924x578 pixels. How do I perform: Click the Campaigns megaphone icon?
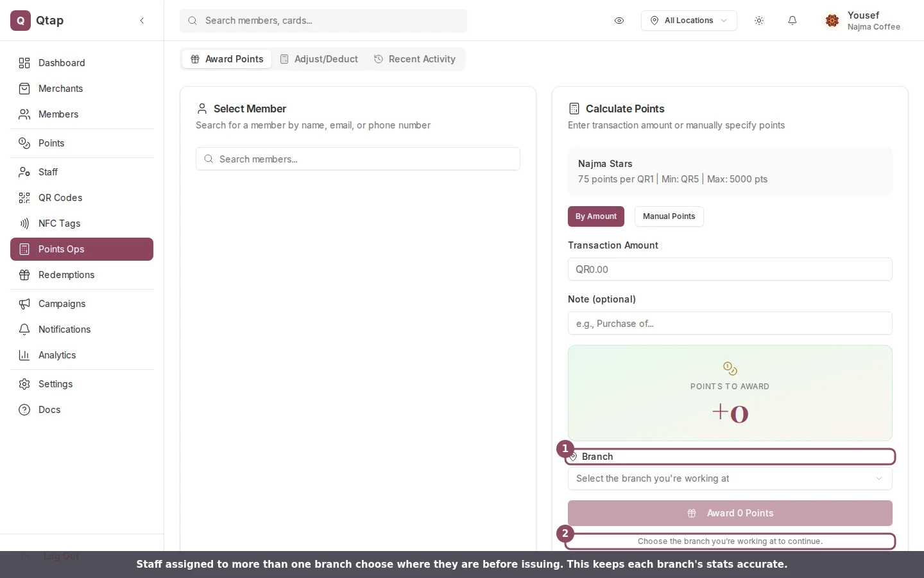point(24,304)
